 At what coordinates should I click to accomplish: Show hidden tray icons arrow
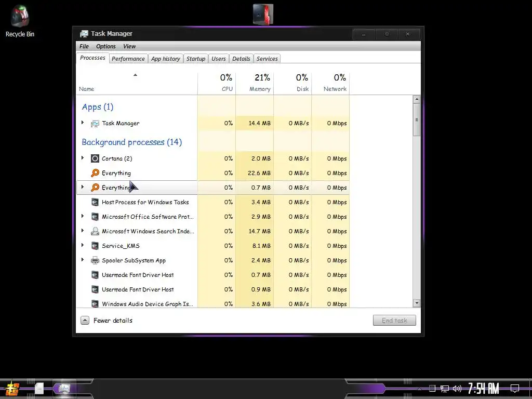click(x=419, y=389)
